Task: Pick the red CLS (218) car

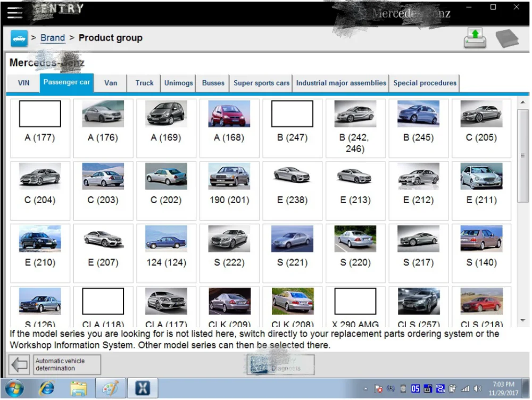Action: coord(481,307)
